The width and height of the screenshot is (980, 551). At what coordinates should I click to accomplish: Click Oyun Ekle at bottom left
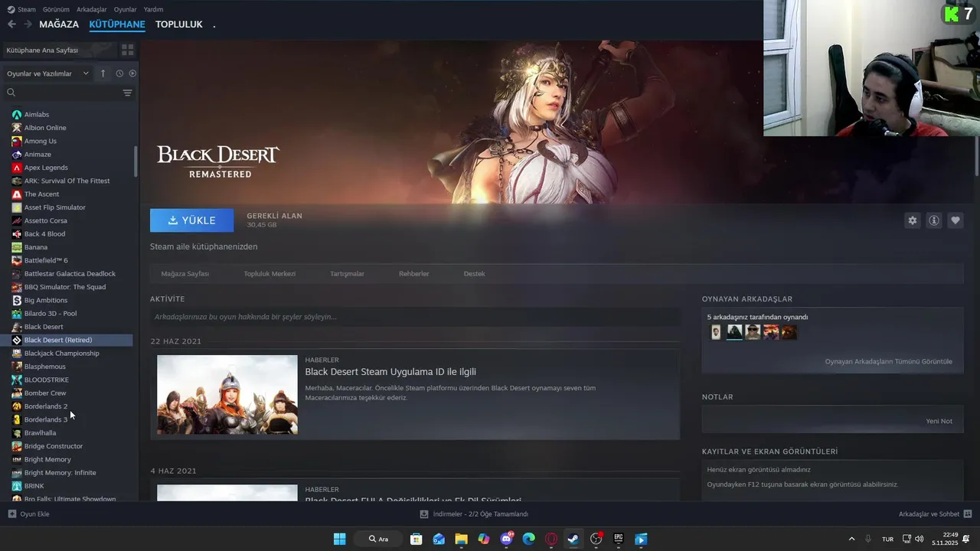tap(29, 514)
